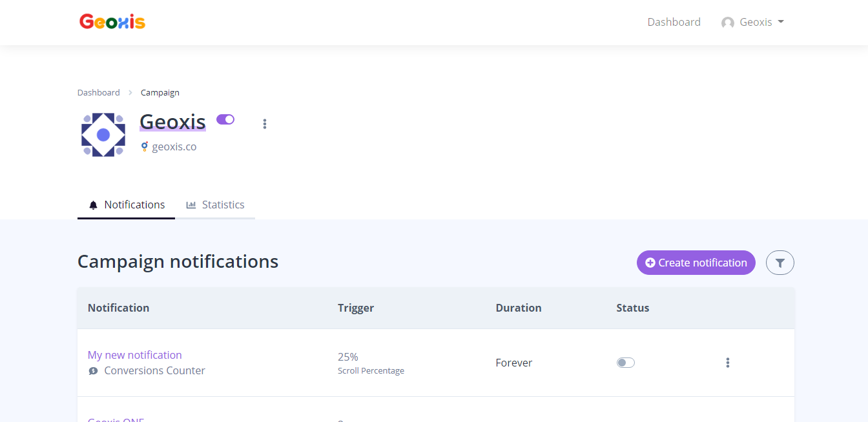Open the campaign three-dot options menu
Image resolution: width=868 pixels, height=422 pixels.
pyautogui.click(x=265, y=124)
